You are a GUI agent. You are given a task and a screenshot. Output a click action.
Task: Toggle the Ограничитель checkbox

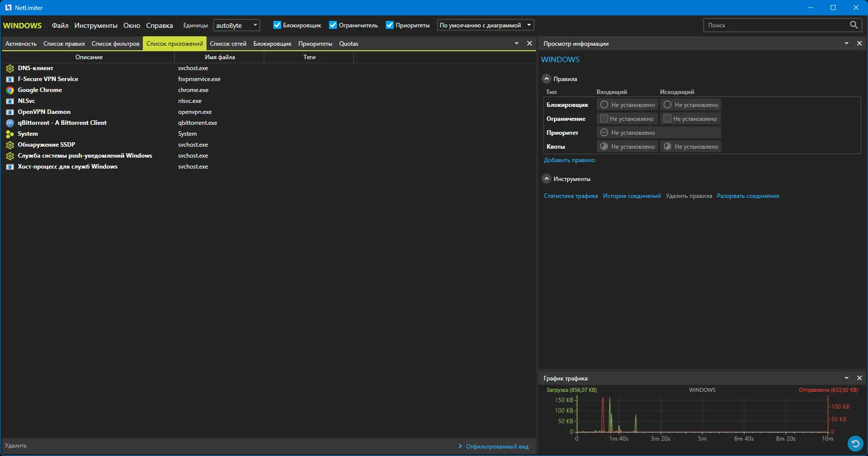tap(333, 25)
